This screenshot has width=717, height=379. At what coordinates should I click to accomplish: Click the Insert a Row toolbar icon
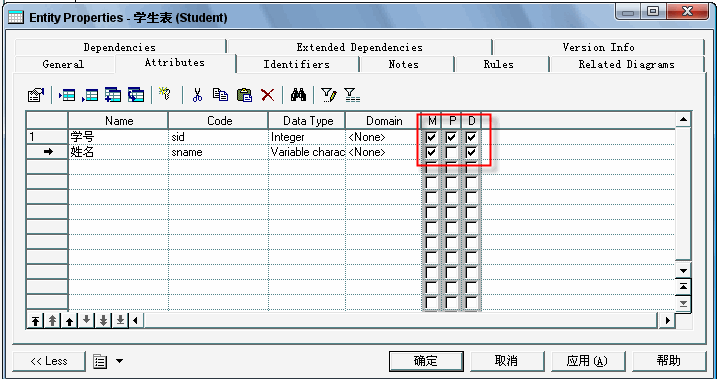pos(67,95)
